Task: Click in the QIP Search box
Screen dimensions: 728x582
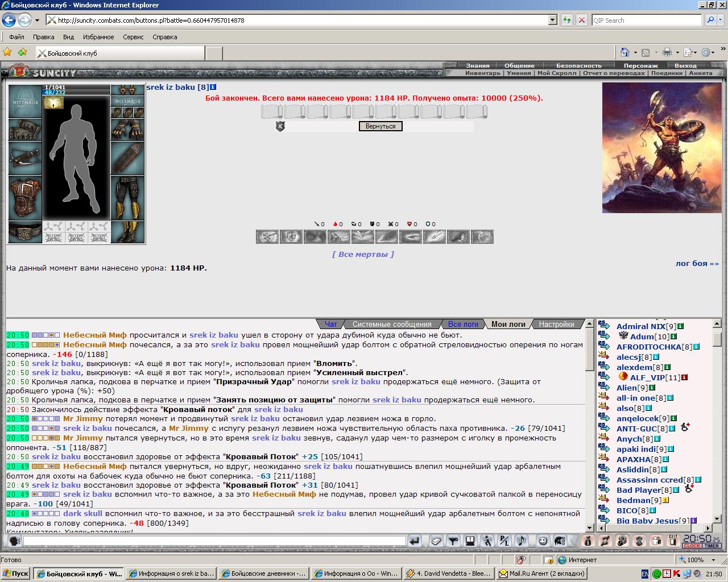Action: pos(646,20)
